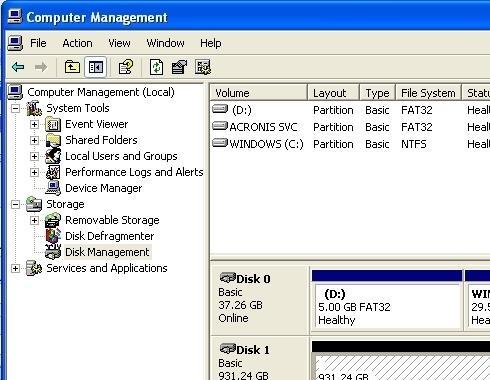Select the Disk Management tree item
The image size is (490, 380).
point(107,252)
